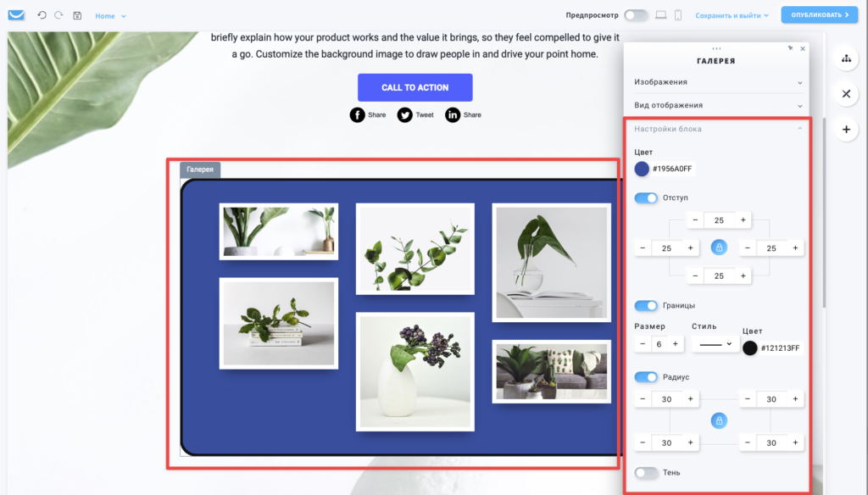The image size is (868, 495).
Task: Open Сохранить и выйти dropdown
Action: pos(732,15)
